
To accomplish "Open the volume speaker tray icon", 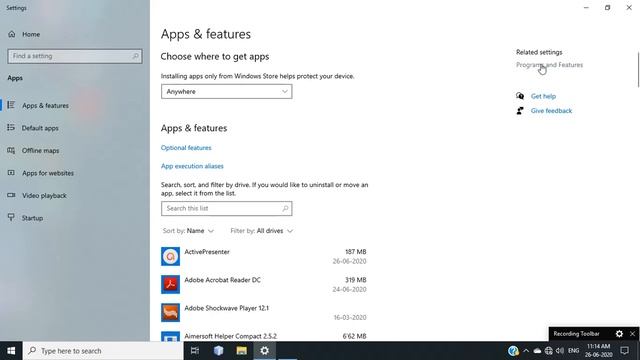I will click(560, 351).
